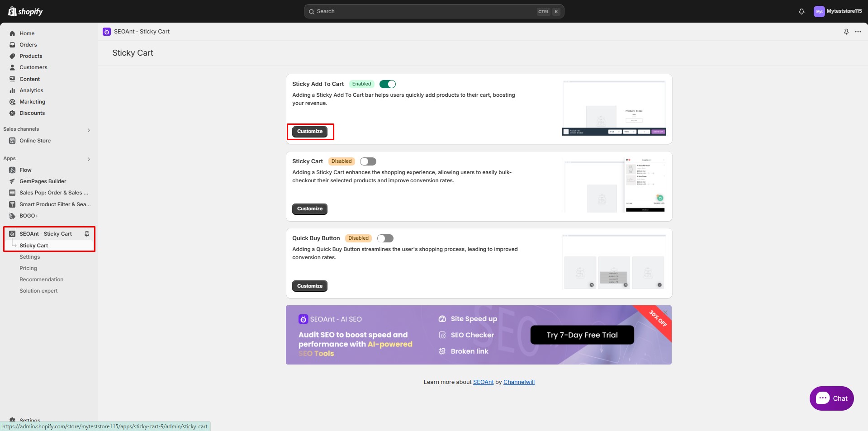Click the Enabled status badge

click(361, 84)
